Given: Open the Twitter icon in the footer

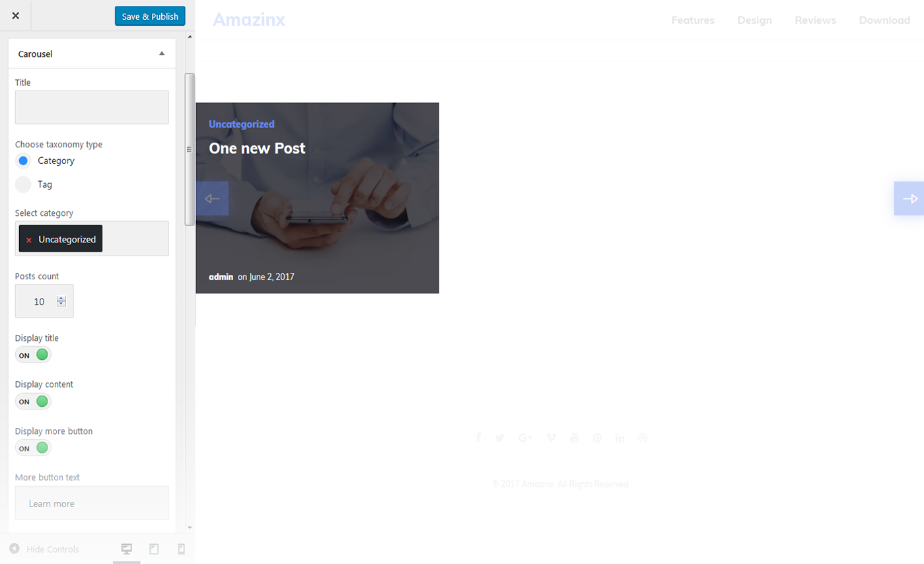Looking at the screenshot, I should pyautogui.click(x=500, y=438).
